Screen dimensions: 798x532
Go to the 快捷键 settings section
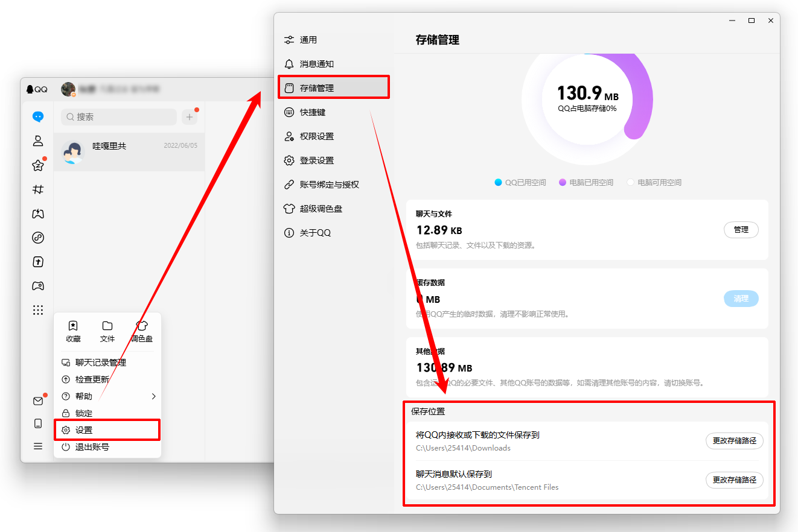click(334, 112)
